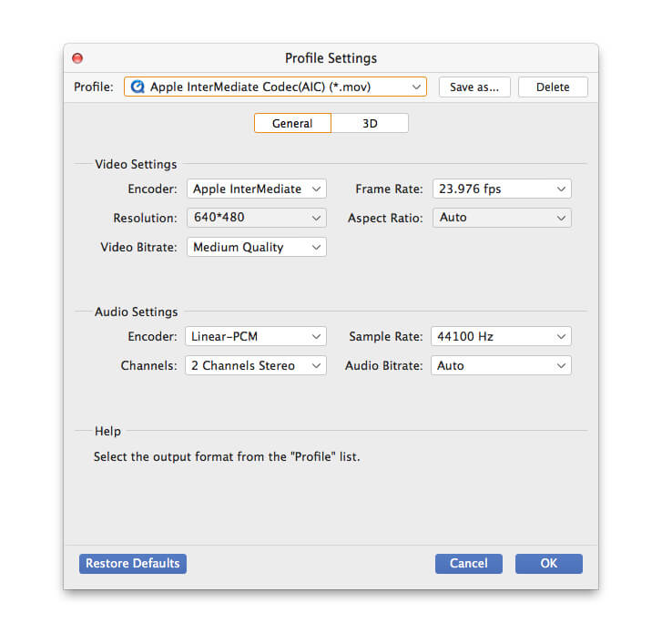Click the "Aspect Ratio:" label
Image resolution: width=662 pixels, height=644 pixels.
tap(385, 218)
